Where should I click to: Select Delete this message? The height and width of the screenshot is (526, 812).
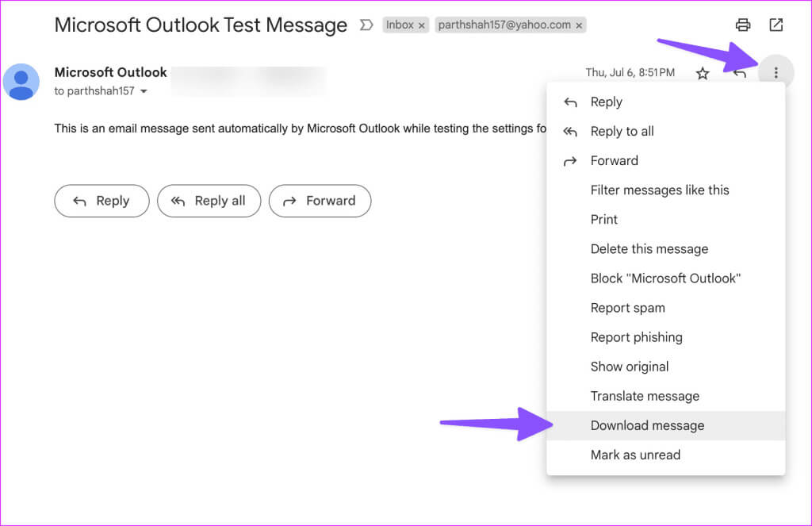click(666, 249)
